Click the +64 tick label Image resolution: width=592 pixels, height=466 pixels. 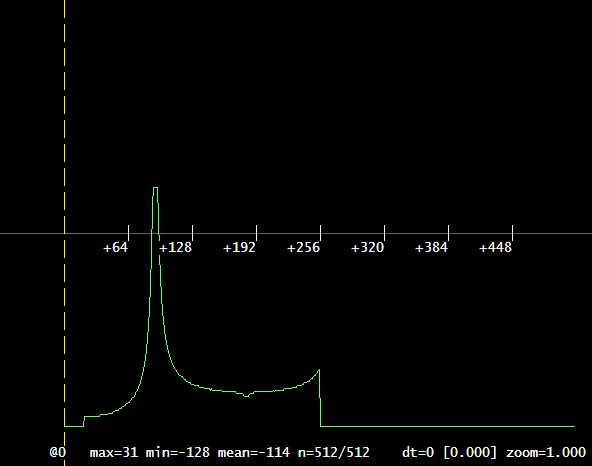pos(116,248)
